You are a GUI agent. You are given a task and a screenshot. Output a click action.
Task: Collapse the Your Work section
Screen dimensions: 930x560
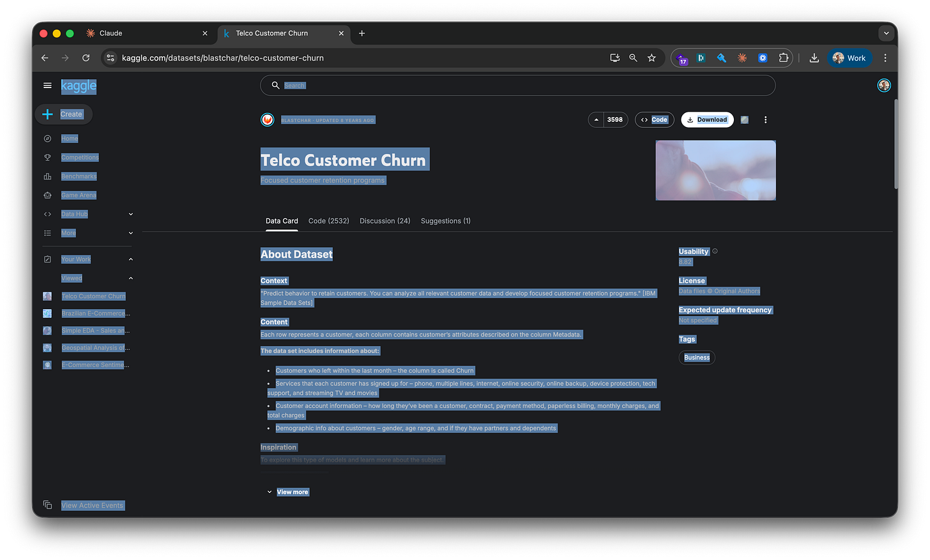(x=130, y=259)
